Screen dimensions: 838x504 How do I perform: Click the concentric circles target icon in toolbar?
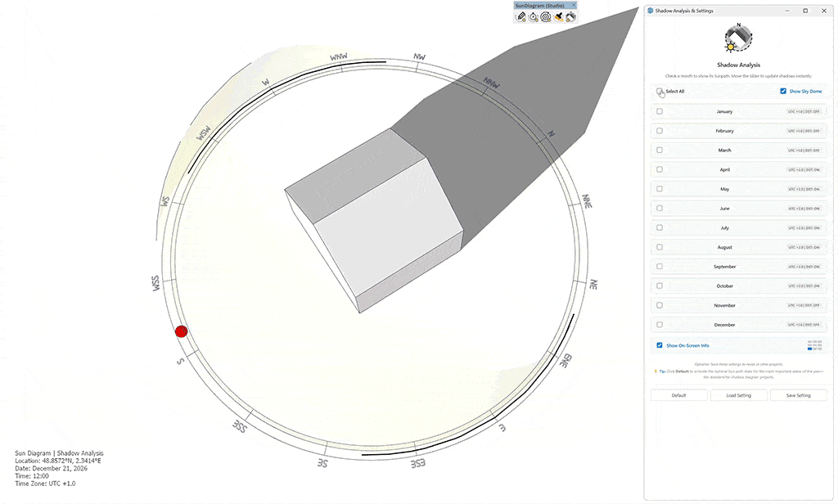click(x=545, y=16)
